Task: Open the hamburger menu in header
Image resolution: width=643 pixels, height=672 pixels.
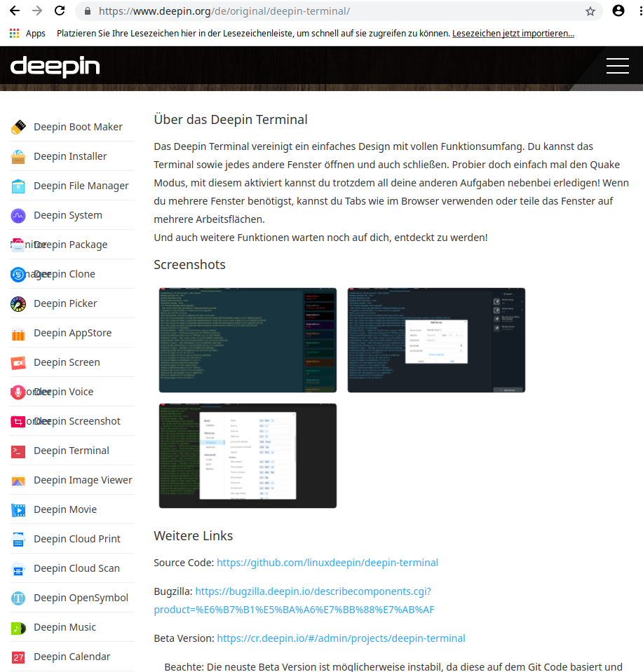Action: (617, 66)
